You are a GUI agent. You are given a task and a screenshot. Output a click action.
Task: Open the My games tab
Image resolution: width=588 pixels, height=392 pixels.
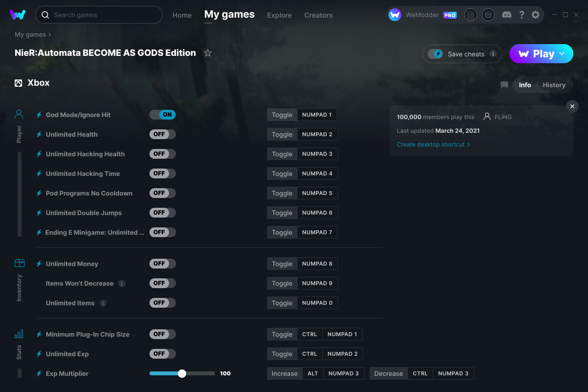pyautogui.click(x=229, y=15)
